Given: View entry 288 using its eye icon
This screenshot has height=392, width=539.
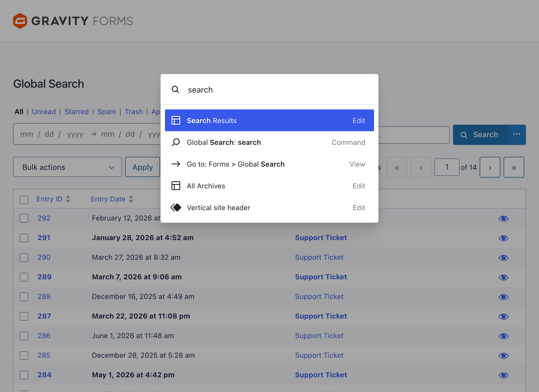Looking at the screenshot, I should (x=504, y=297).
